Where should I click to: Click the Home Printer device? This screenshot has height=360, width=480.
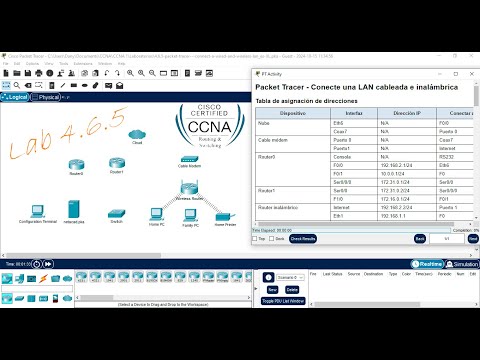coord(225,217)
